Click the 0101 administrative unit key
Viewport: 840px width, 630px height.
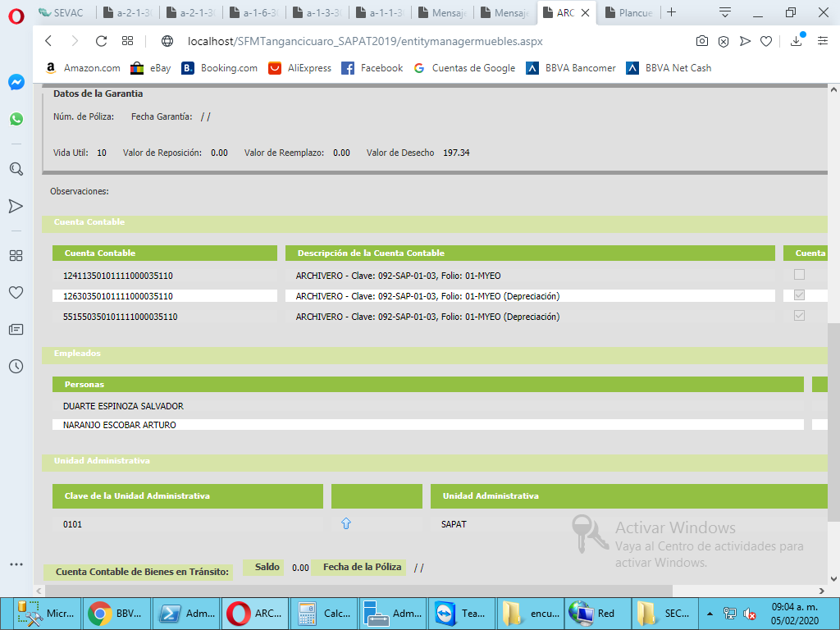coord(72,524)
